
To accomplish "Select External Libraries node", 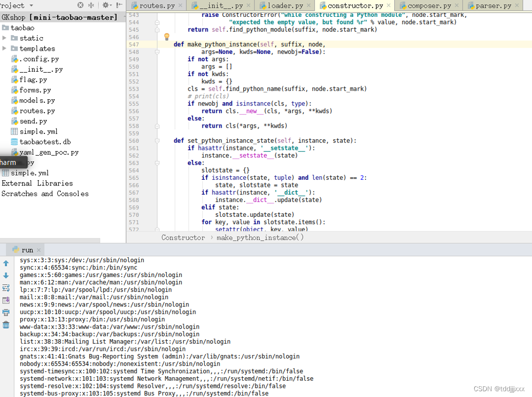I will 37,183.
